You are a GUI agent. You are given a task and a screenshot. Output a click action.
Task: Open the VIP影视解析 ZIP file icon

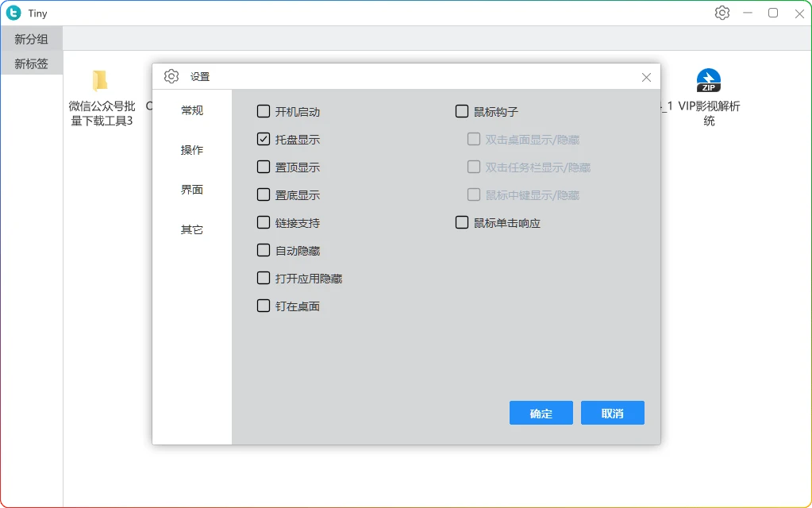click(708, 81)
